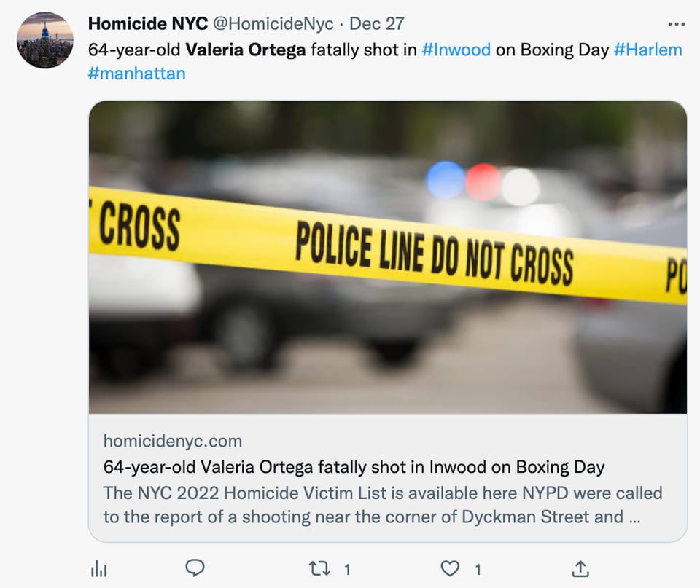Visit the homicidenyc.com domain link

click(173, 441)
